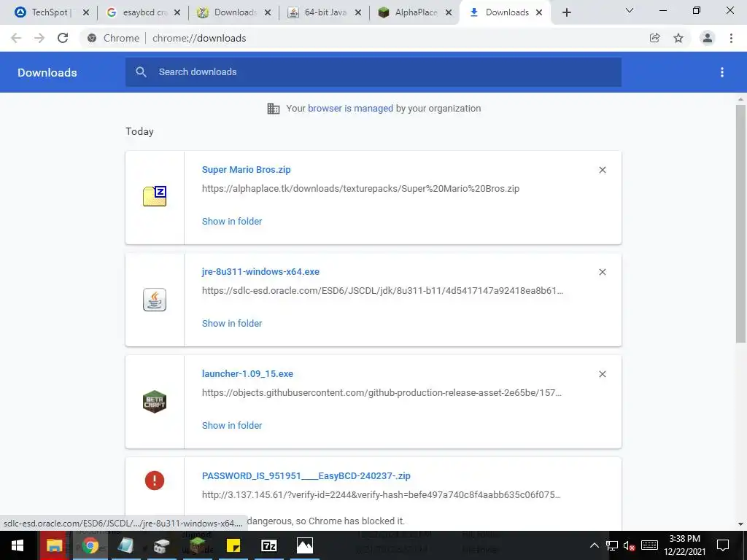Show jre-8u311-windows-x64.exe in folder
The image size is (747, 560).
pyautogui.click(x=232, y=323)
